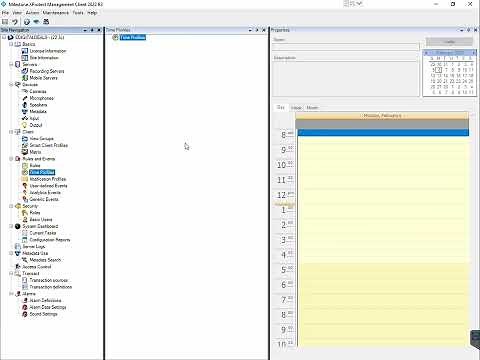
Task: Open the File menu
Action: 5,13
